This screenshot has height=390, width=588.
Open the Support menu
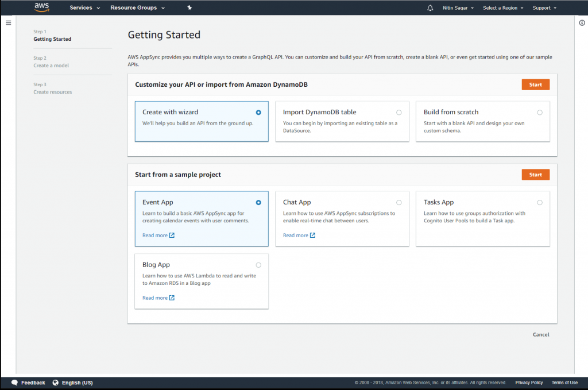[544, 8]
